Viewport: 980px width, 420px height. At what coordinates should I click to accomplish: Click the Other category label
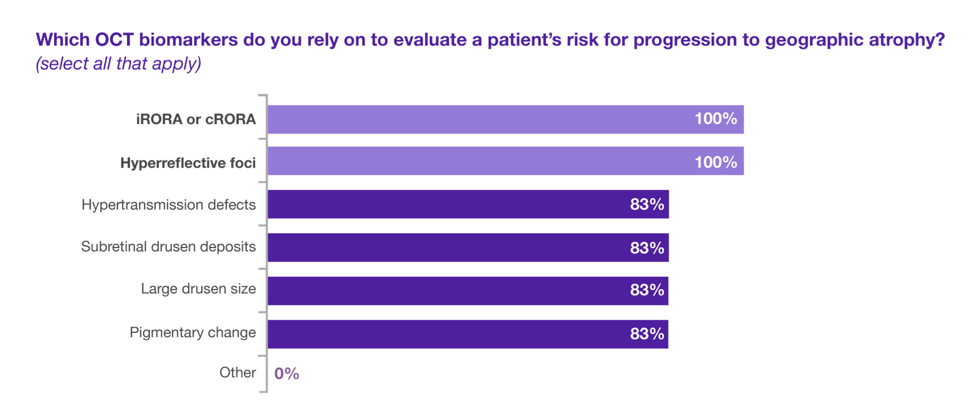238,373
